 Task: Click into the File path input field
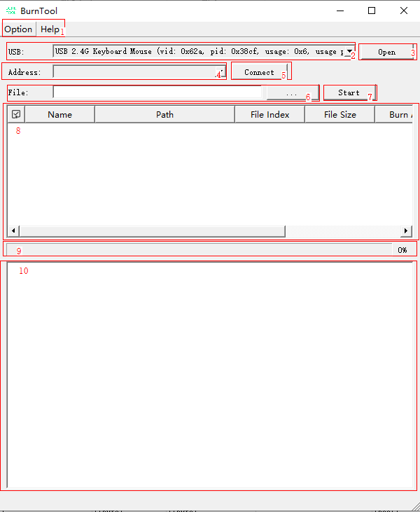[x=157, y=92]
